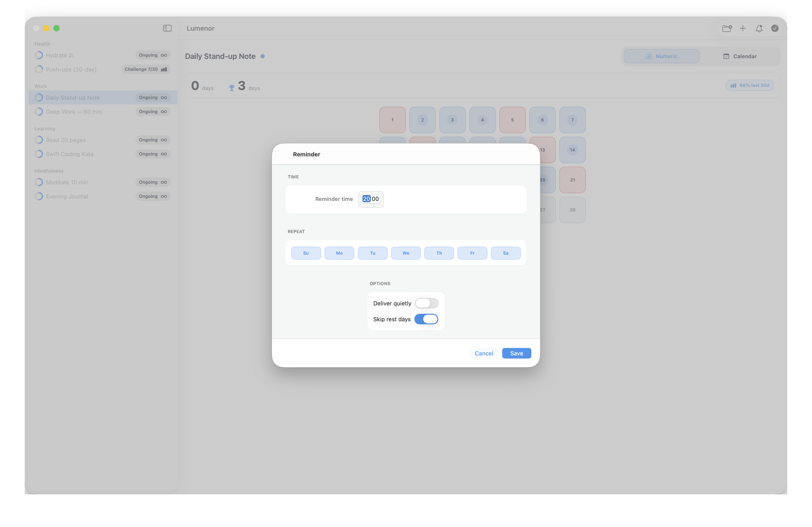812x527 pixels.
Task: Deselect the Saturday repeat chip
Action: (506, 253)
